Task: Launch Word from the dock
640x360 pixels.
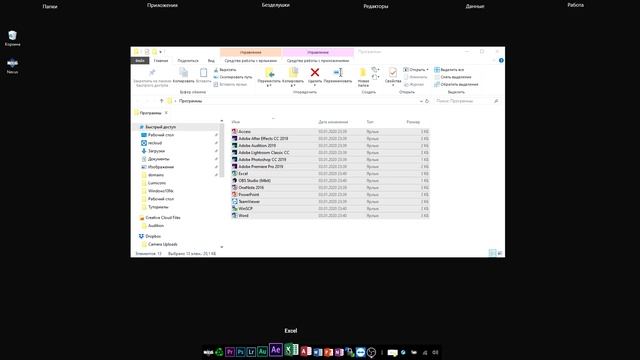Action: coord(318,352)
